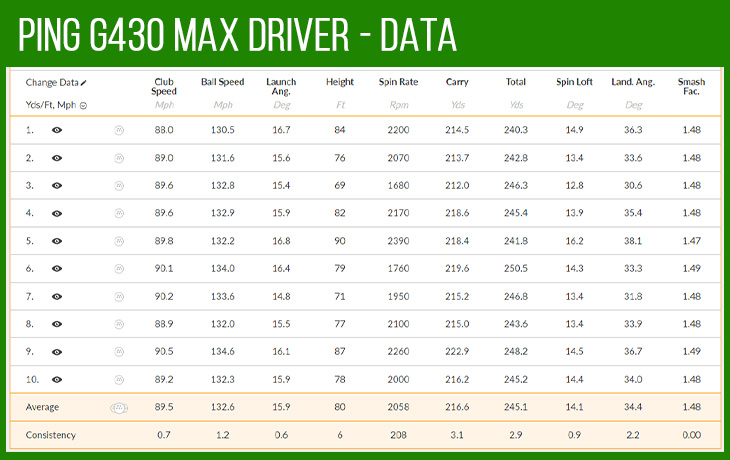Toggle visibility eye for shot 9

click(x=57, y=352)
